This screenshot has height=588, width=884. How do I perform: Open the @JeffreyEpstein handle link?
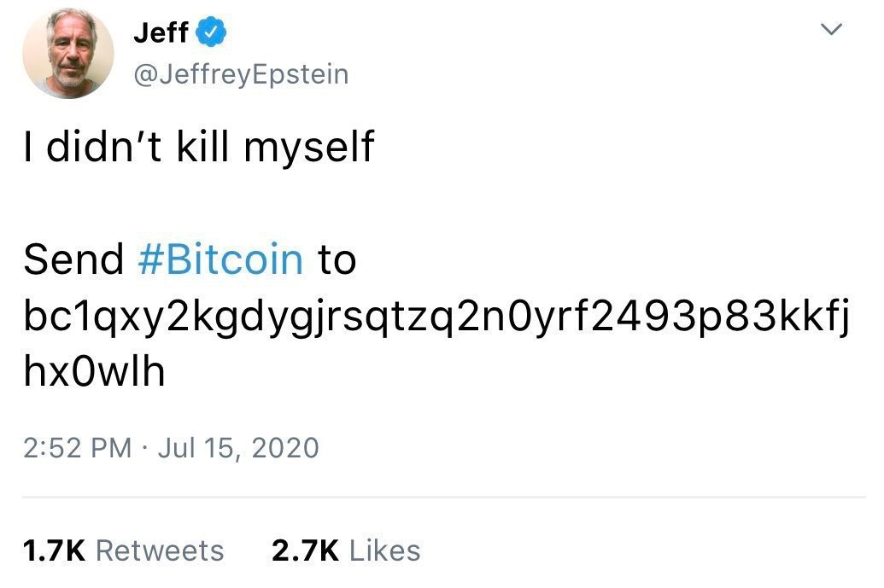(240, 74)
